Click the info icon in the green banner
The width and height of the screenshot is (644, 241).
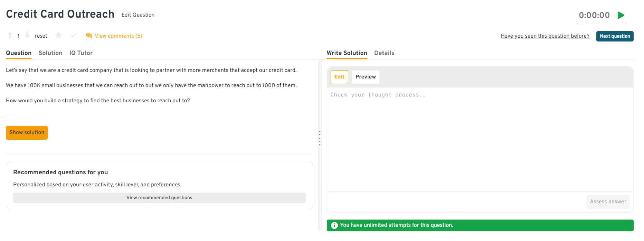334,225
